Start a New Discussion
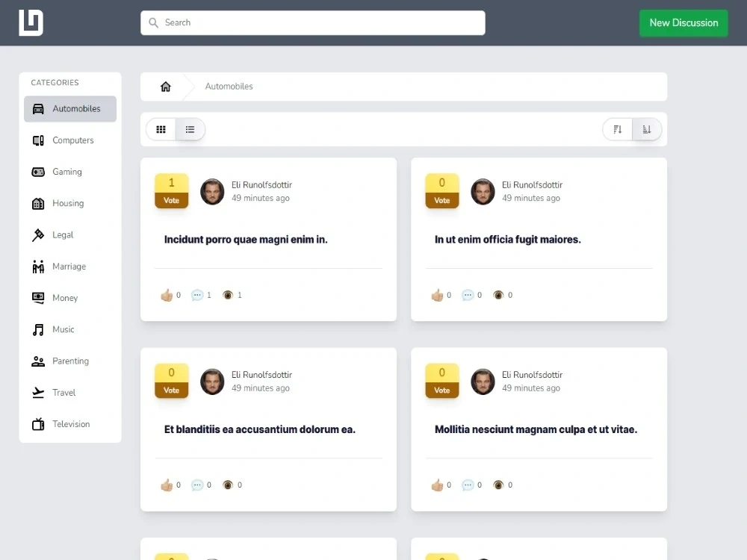The width and height of the screenshot is (747, 560). tap(684, 23)
